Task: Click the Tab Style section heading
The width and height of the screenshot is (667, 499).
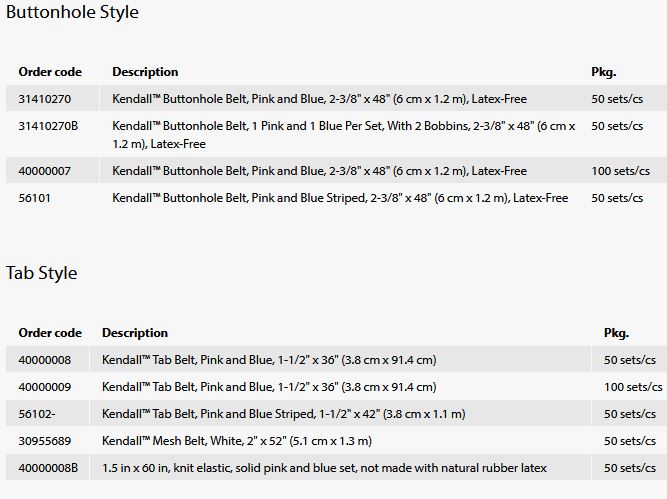Action: coord(42,273)
